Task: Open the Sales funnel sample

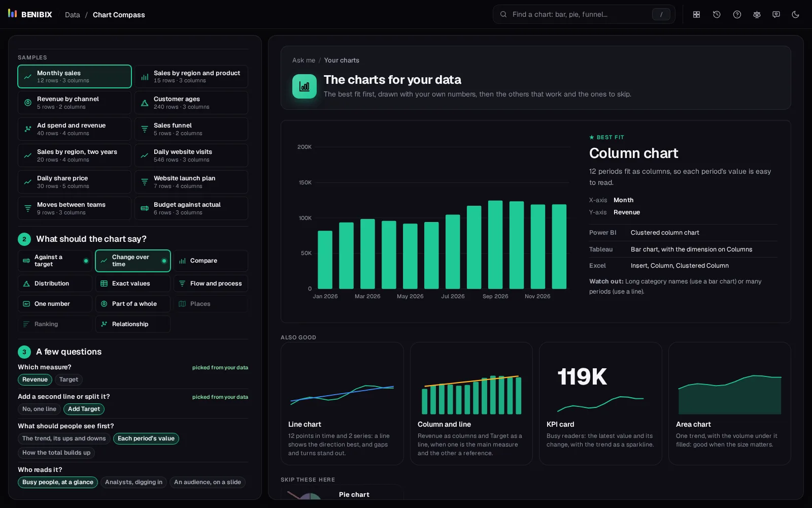Action: [191, 129]
